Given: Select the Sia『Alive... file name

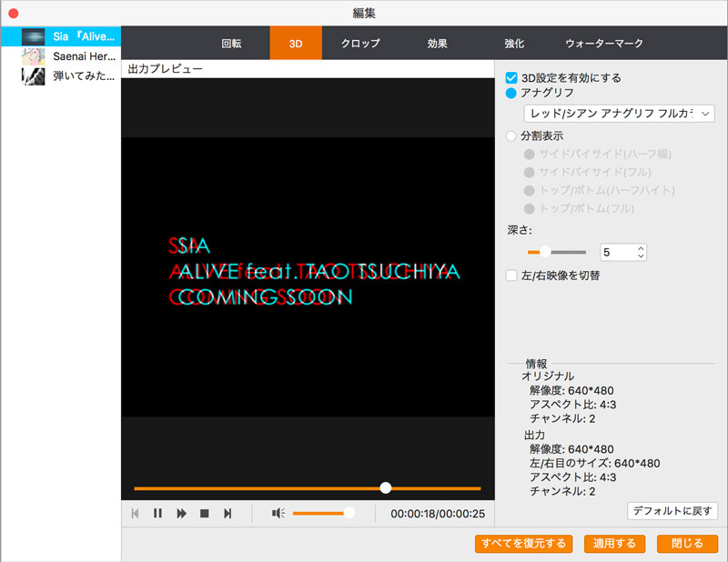Looking at the screenshot, I should (84, 36).
